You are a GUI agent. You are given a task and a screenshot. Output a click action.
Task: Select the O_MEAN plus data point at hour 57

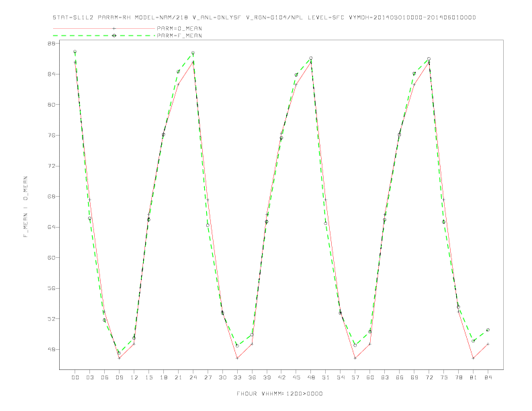click(355, 358)
